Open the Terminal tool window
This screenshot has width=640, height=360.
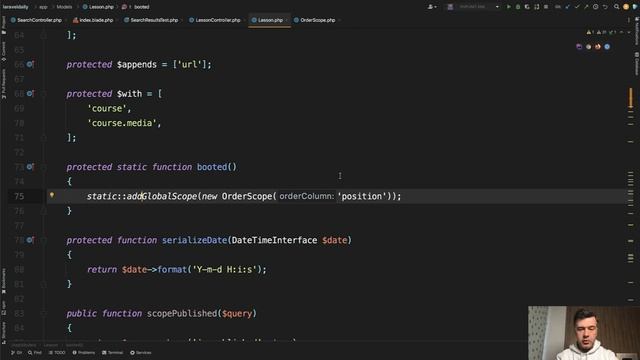click(112, 353)
